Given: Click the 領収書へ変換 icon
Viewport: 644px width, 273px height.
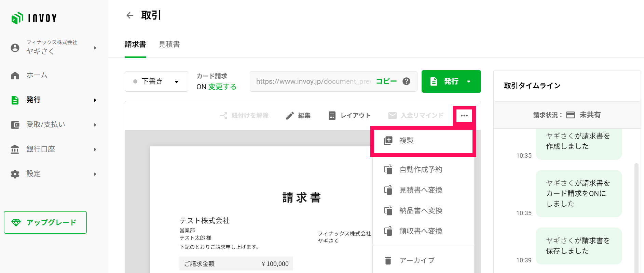Looking at the screenshot, I should coord(388,231).
